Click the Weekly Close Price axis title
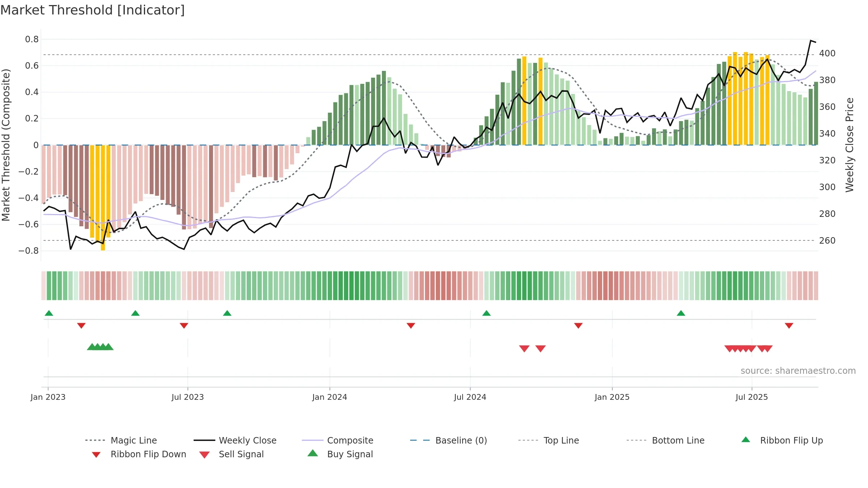Screen dimensions: 868x488 tap(850, 145)
